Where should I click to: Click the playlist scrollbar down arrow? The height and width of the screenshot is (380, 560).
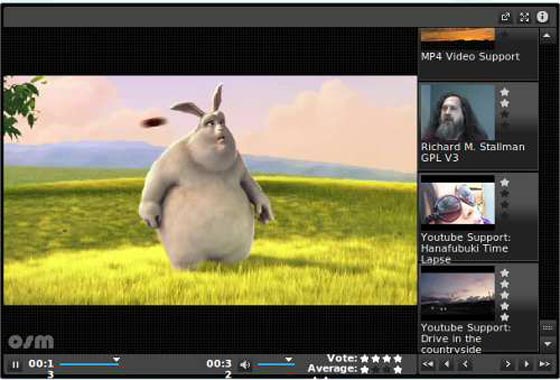pyautogui.click(x=547, y=344)
